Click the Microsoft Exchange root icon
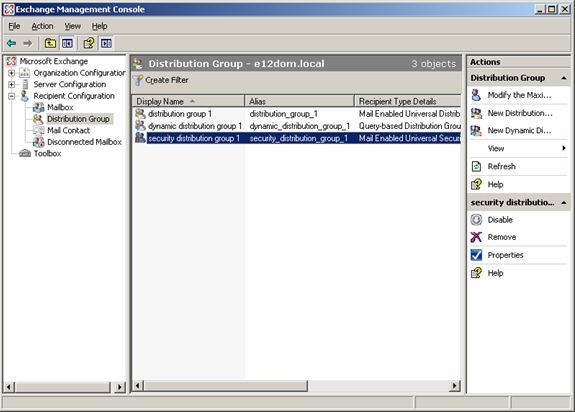The height and width of the screenshot is (412, 575). point(11,61)
